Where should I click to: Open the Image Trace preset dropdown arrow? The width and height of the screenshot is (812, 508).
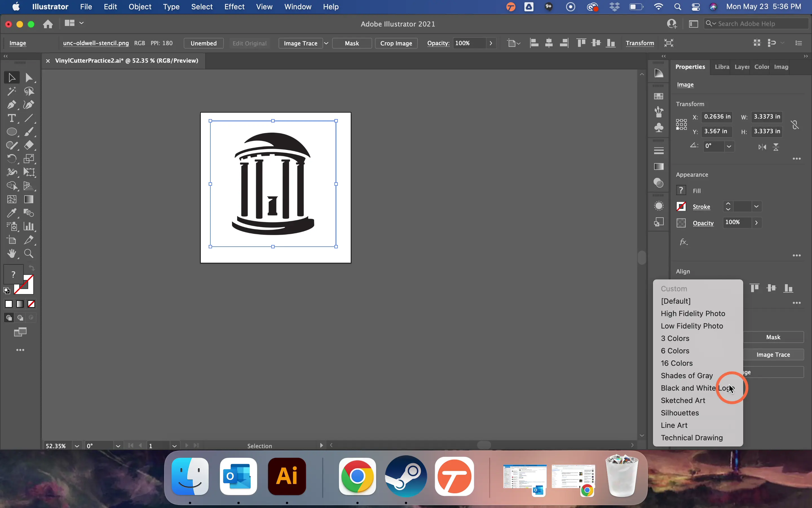(x=326, y=43)
